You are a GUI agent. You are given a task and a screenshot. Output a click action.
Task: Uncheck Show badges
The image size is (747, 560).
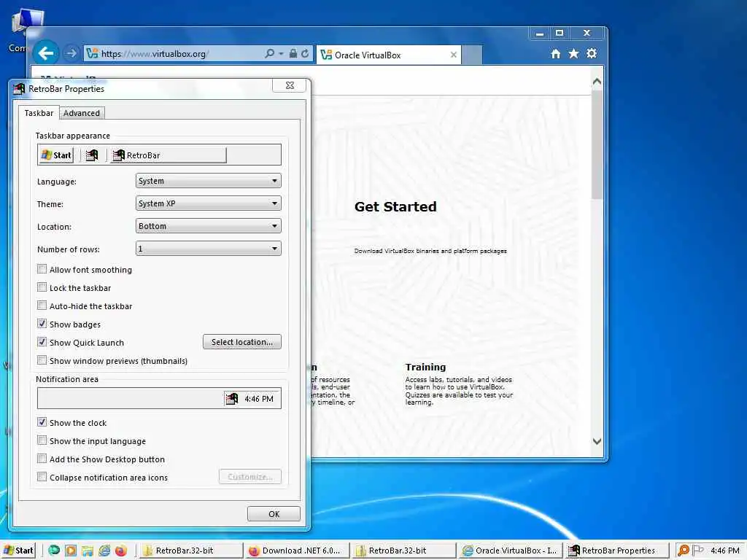[42, 323]
